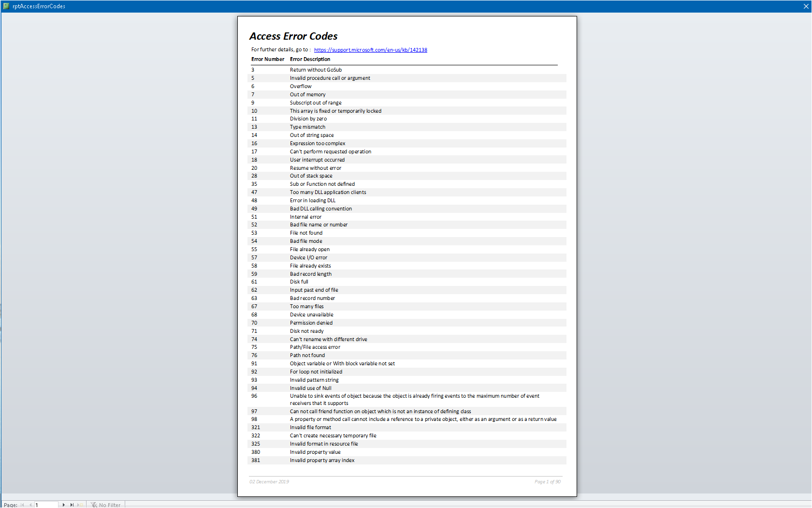Viewport: 812px width, 508px height.
Task: Go to the first report page
Action: coord(22,505)
